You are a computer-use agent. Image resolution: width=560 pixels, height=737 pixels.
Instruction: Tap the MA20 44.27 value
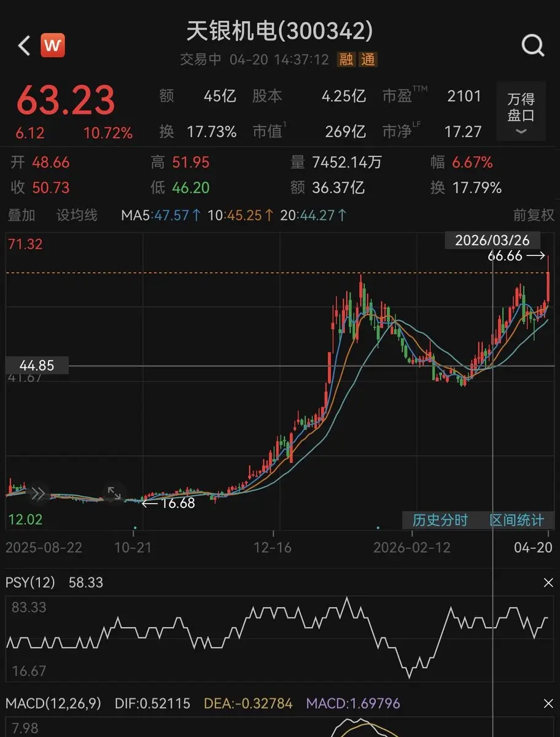tap(314, 216)
